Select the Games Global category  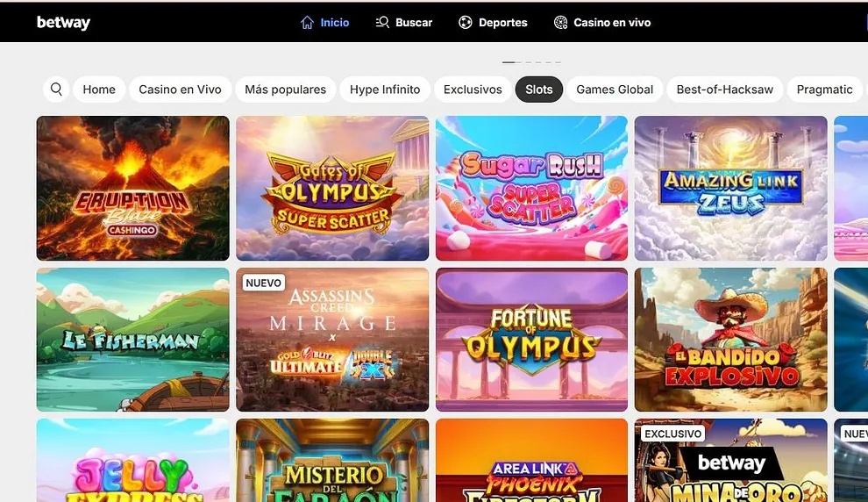pos(615,90)
